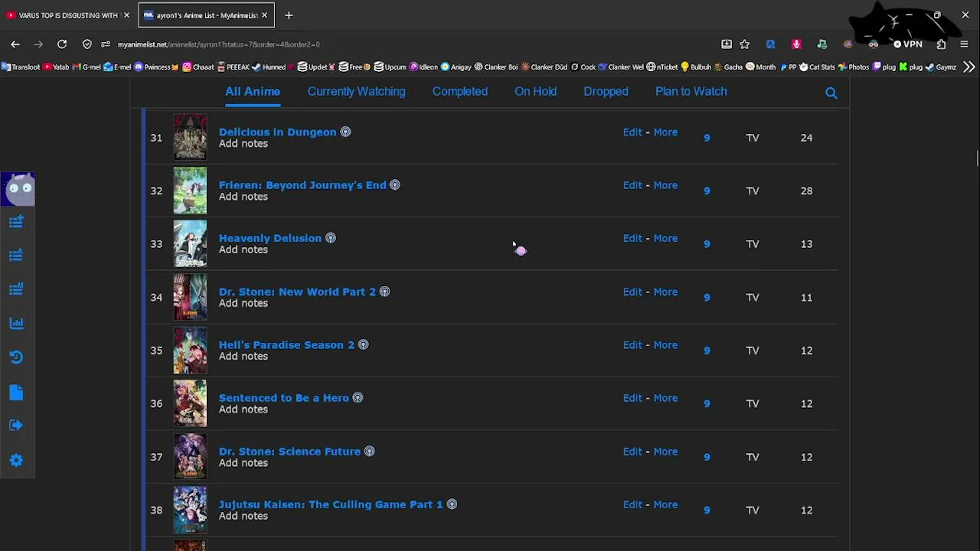Click the Frieren cover thumbnail
Viewport: 980px width, 551px height.
pyautogui.click(x=190, y=191)
